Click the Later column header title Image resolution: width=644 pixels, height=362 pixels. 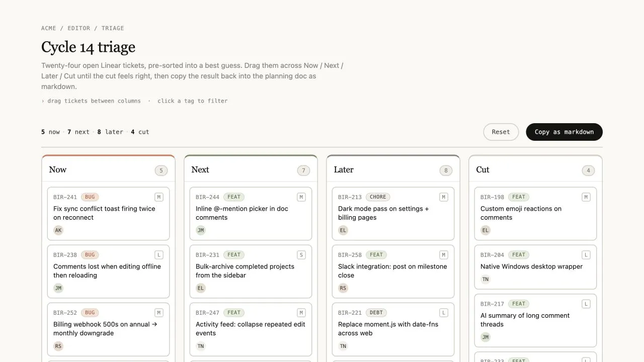click(x=344, y=170)
